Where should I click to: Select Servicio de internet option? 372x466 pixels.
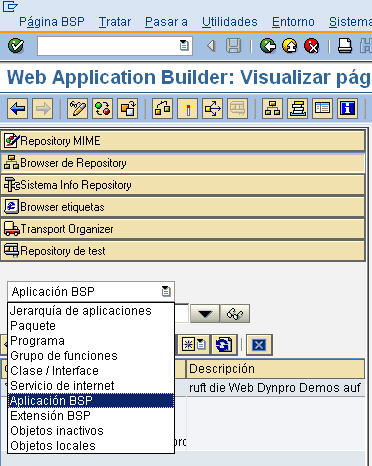coord(91,386)
